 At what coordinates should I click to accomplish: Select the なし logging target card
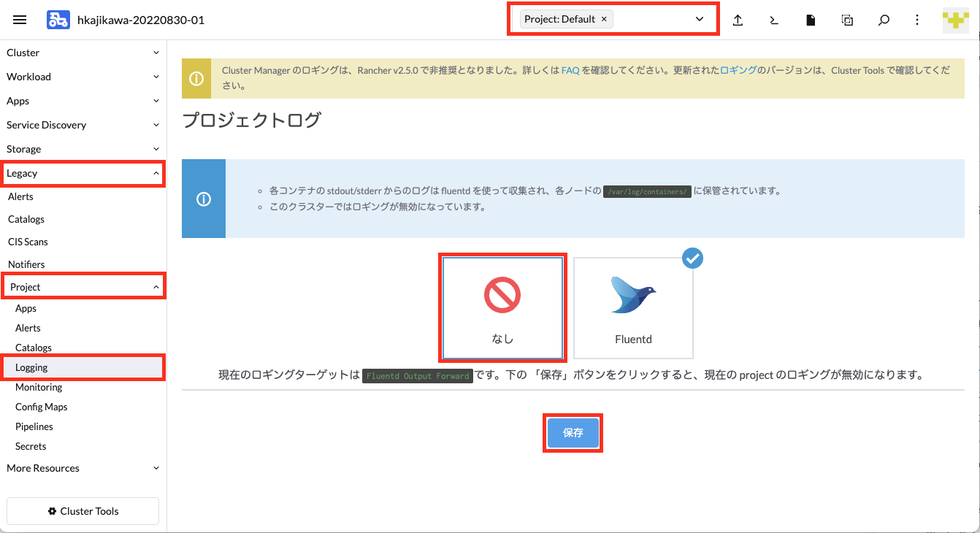tap(502, 307)
